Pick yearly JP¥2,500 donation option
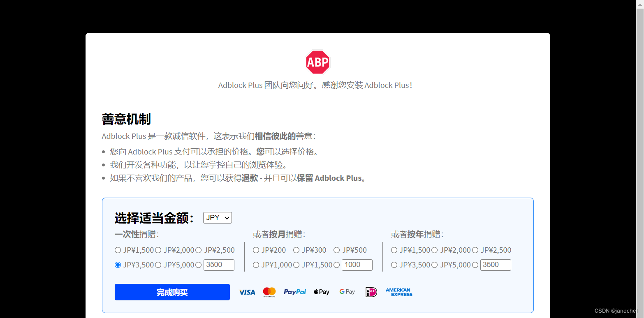This screenshot has width=644, height=318. [x=475, y=250]
